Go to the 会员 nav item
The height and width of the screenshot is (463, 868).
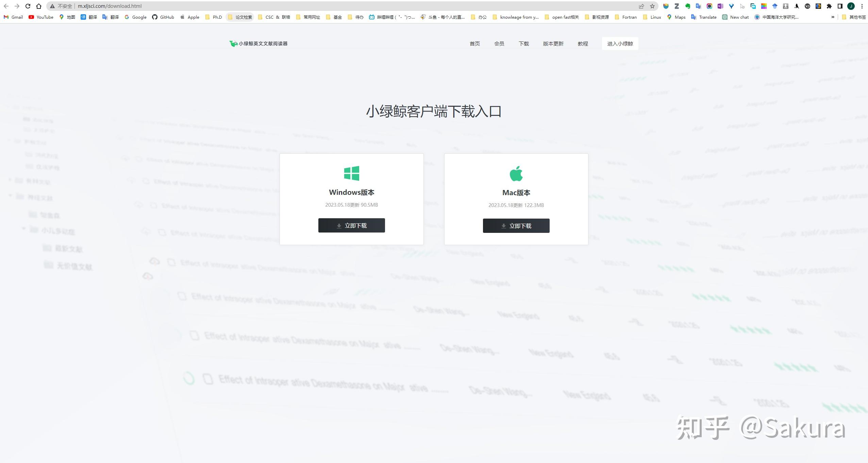[499, 44]
